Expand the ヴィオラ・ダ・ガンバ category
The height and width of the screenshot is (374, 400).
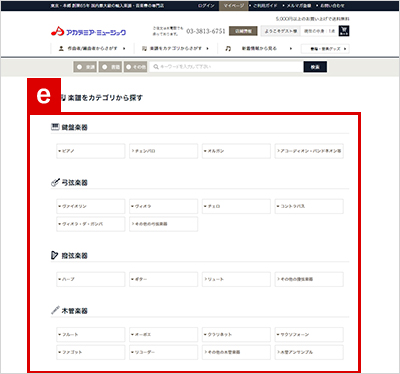click(91, 224)
